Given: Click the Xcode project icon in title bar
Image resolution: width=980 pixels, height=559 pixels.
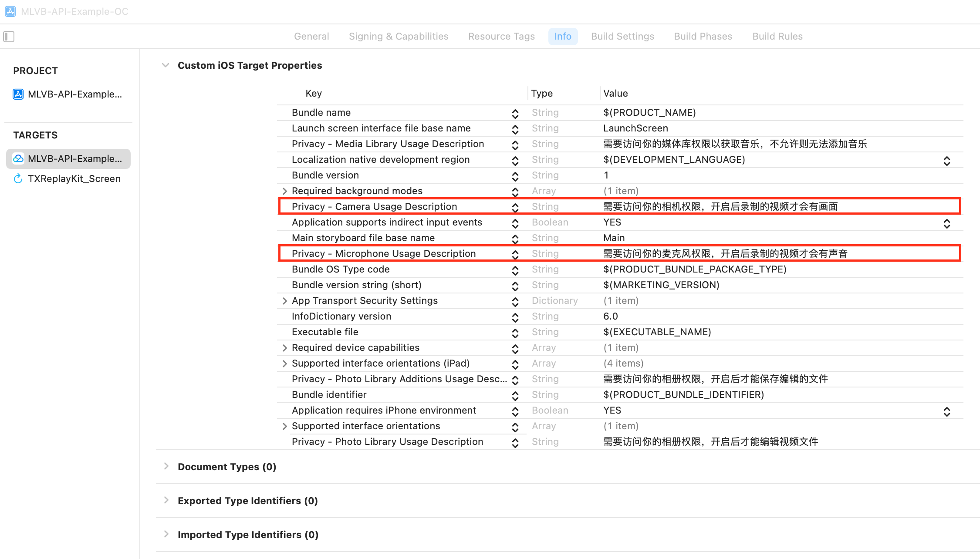Looking at the screenshot, I should tap(10, 12).
